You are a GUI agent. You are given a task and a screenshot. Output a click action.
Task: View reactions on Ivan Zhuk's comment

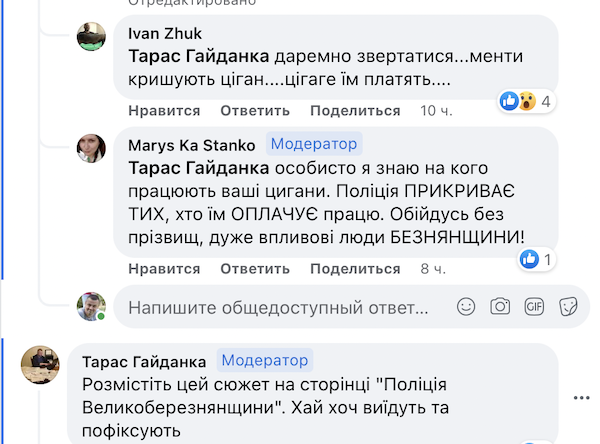point(526,101)
